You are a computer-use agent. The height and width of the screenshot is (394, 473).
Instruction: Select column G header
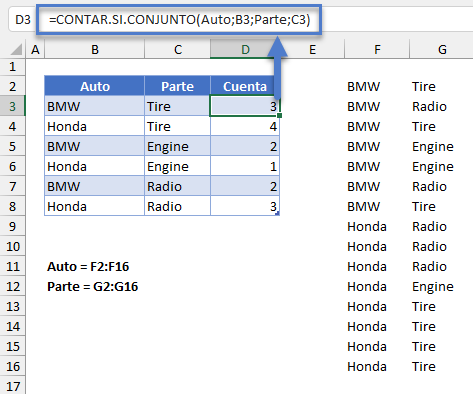click(442, 50)
